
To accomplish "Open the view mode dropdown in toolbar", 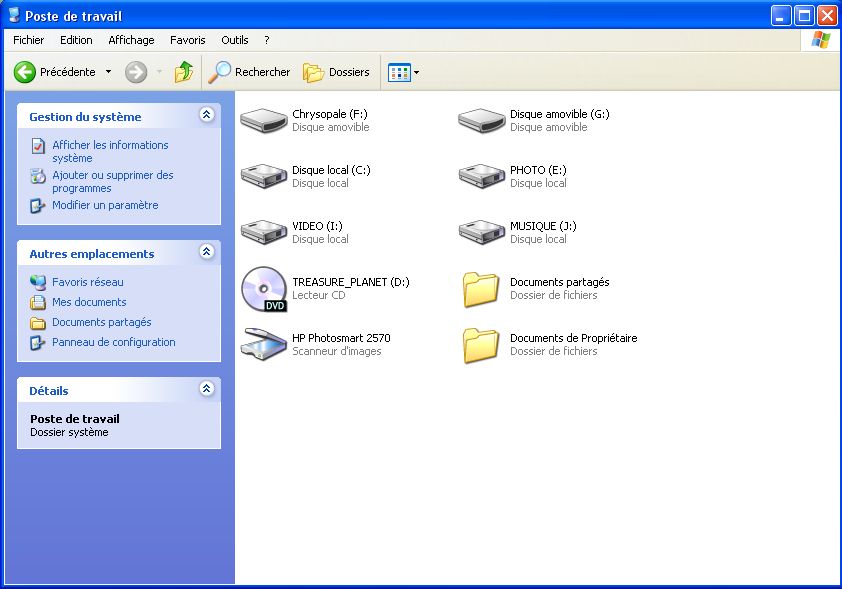I will 416,72.
